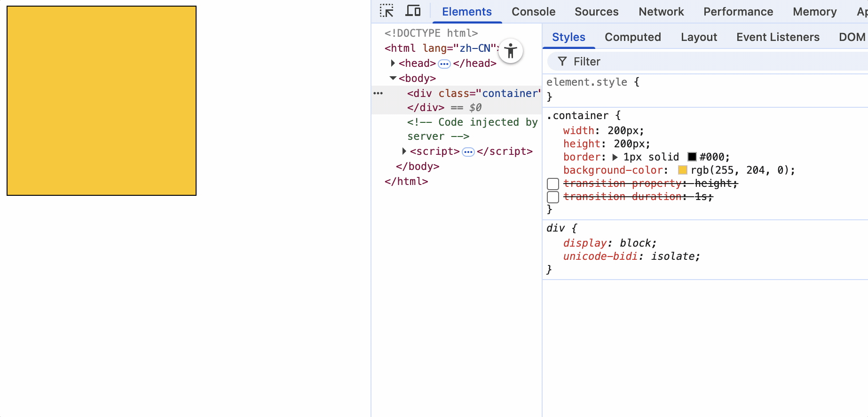Expand the script element node
The image size is (868, 417).
(x=404, y=151)
